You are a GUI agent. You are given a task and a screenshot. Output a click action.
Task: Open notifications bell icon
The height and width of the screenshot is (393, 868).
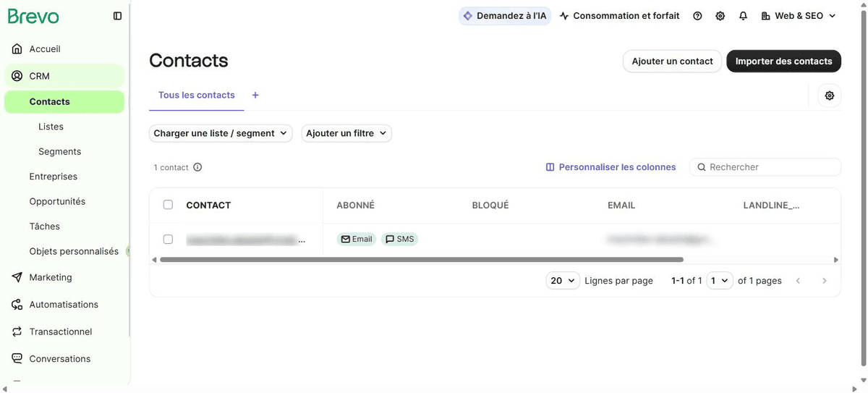tap(743, 16)
